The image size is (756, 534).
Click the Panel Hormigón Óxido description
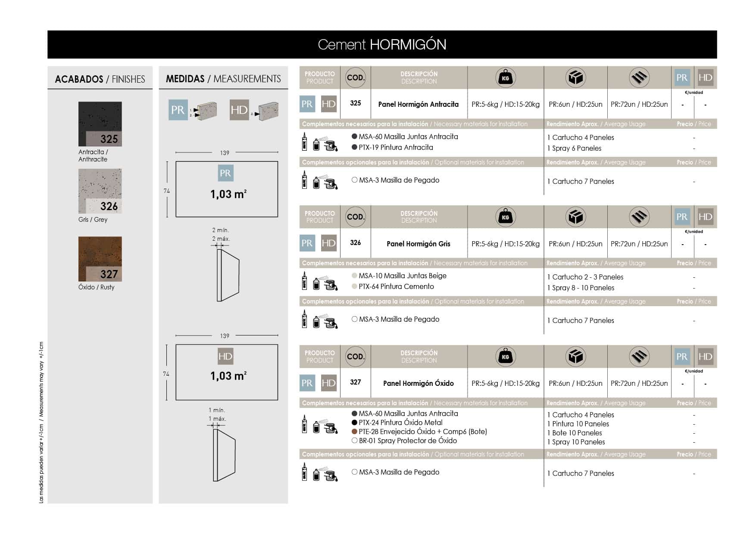419,383
